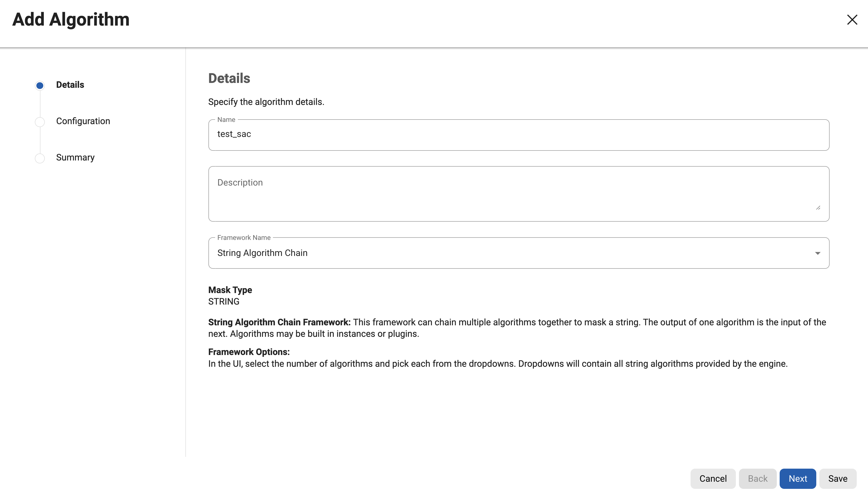Click the STRING mask type value
Viewport: 868px width, 495px height.
pos(224,302)
